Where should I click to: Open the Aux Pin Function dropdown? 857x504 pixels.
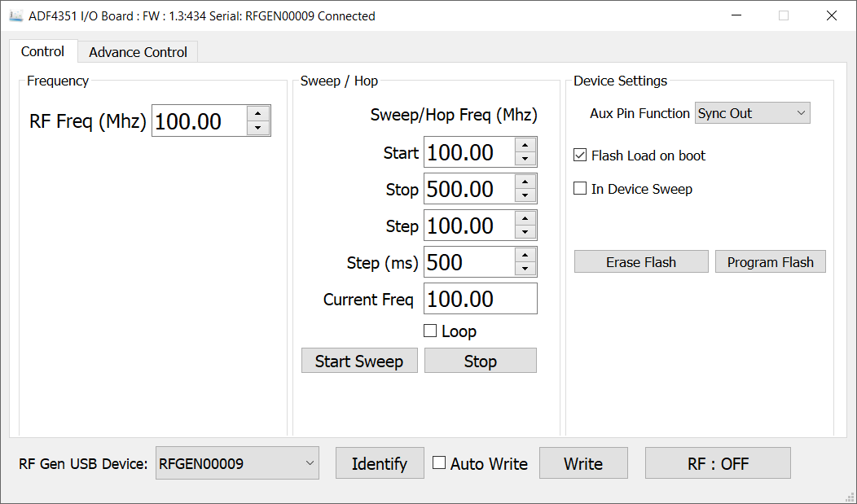click(x=752, y=113)
